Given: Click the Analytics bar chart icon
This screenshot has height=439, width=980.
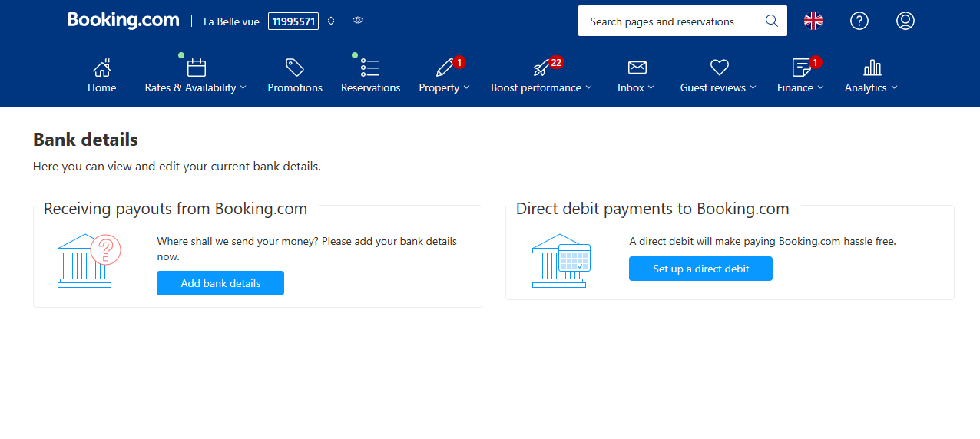Looking at the screenshot, I should click(872, 68).
